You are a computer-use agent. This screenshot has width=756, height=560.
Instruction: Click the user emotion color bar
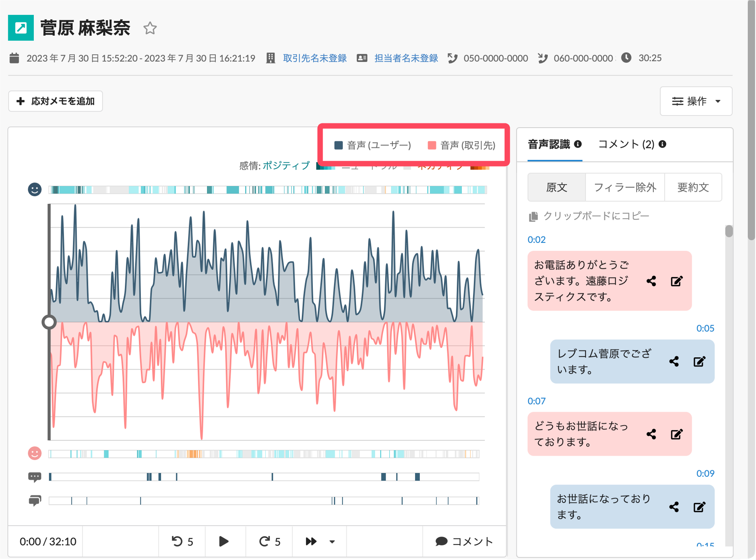(267, 190)
